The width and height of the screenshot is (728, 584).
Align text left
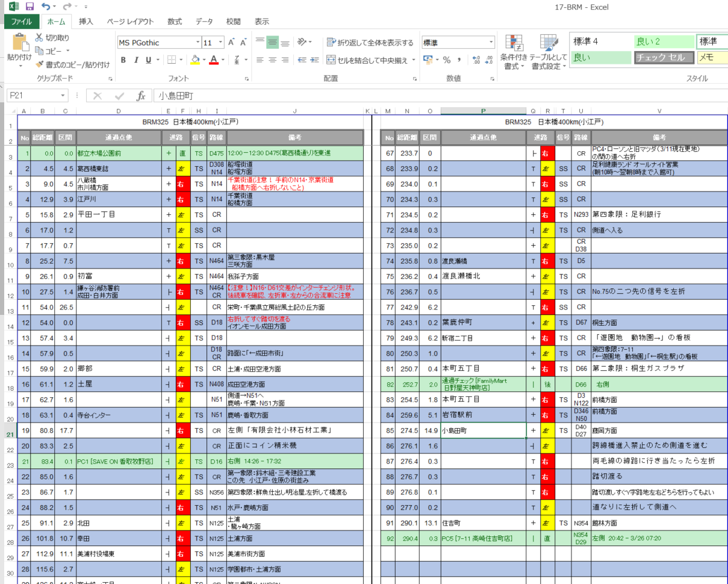click(x=260, y=60)
